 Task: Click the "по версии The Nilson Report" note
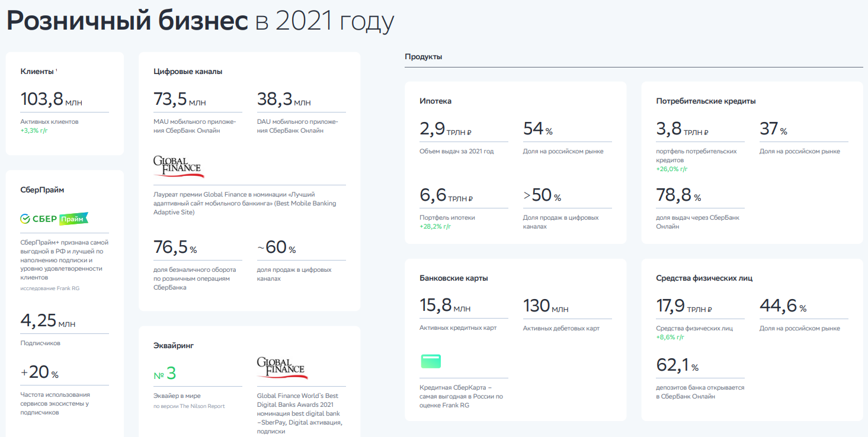(x=189, y=406)
